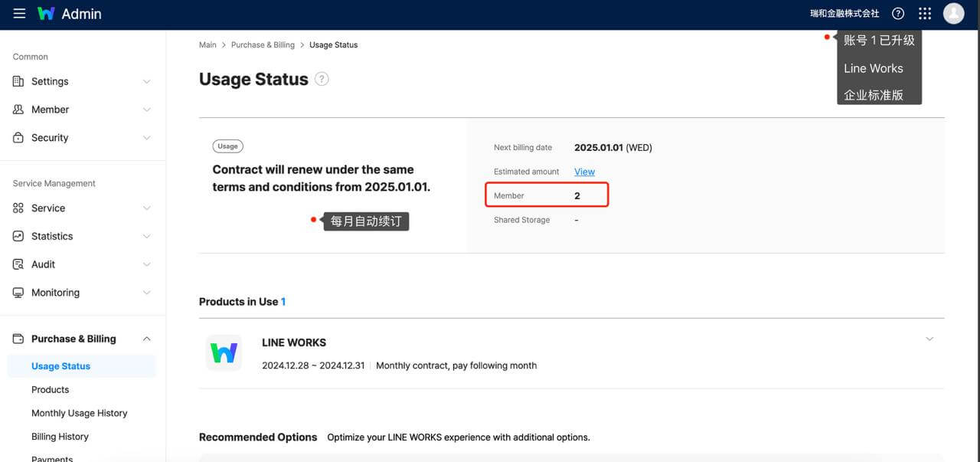Go to Monthly Usage History

(79, 413)
